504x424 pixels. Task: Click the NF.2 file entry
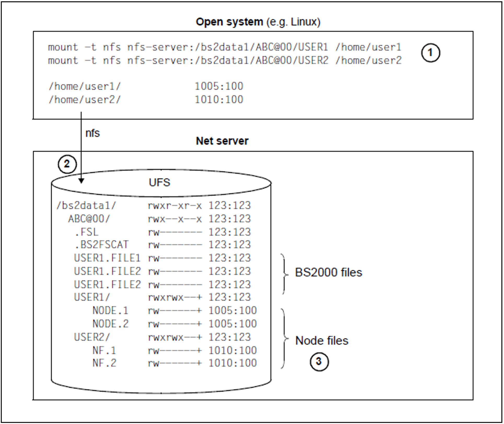tap(105, 363)
